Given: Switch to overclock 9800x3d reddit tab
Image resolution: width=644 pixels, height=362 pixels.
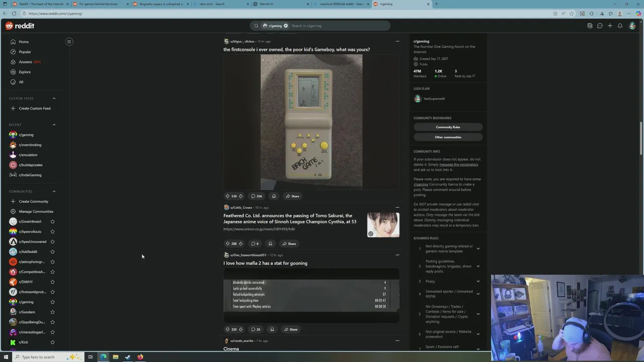Looking at the screenshot, I should click(341, 4).
